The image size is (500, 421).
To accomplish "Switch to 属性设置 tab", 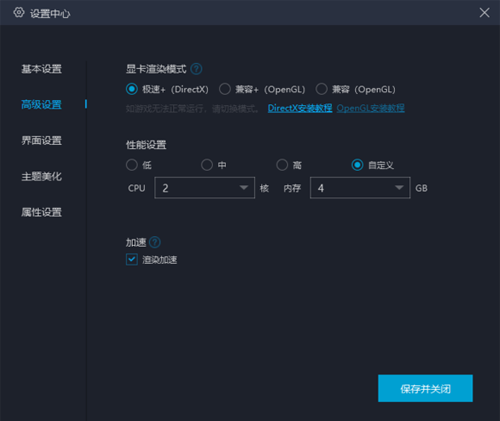I will coord(41,212).
